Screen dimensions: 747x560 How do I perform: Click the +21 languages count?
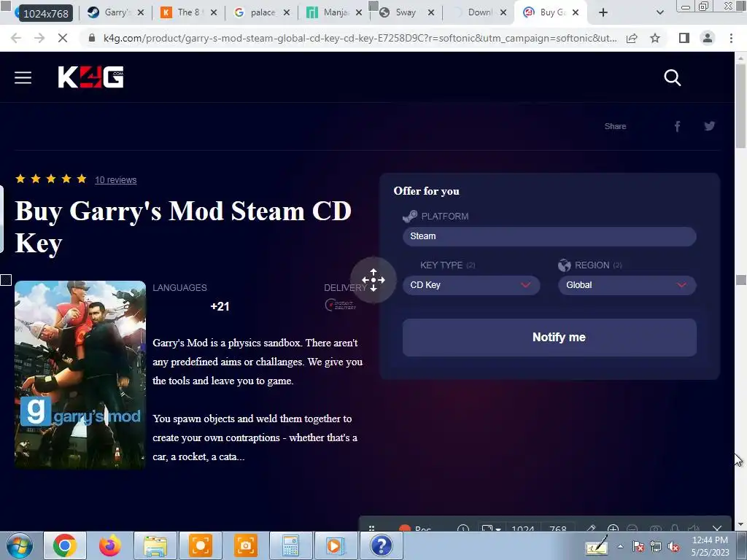(x=220, y=307)
